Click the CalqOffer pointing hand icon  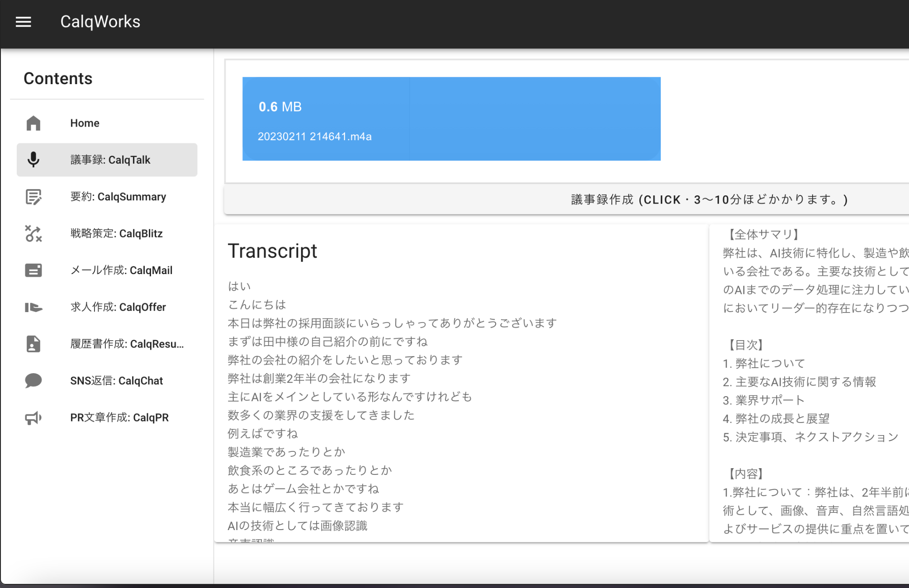tap(33, 307)
